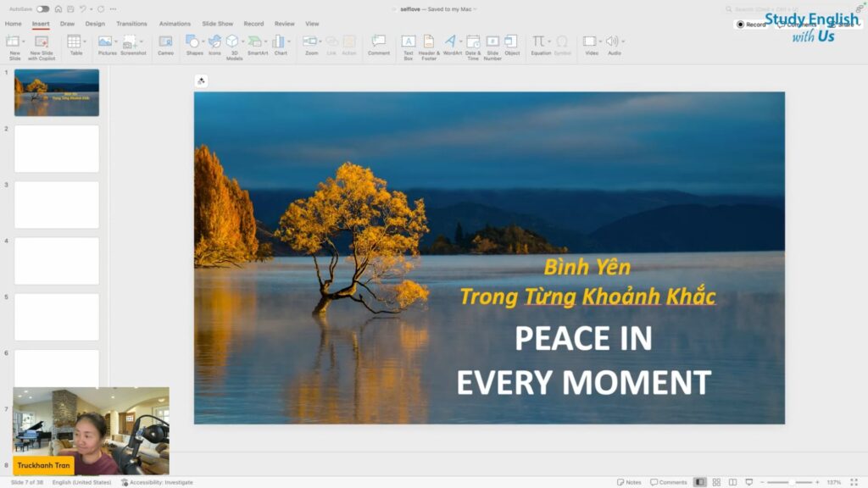868x488 pixels.
Task: Click the zoom slider handle
Action: 790,482
